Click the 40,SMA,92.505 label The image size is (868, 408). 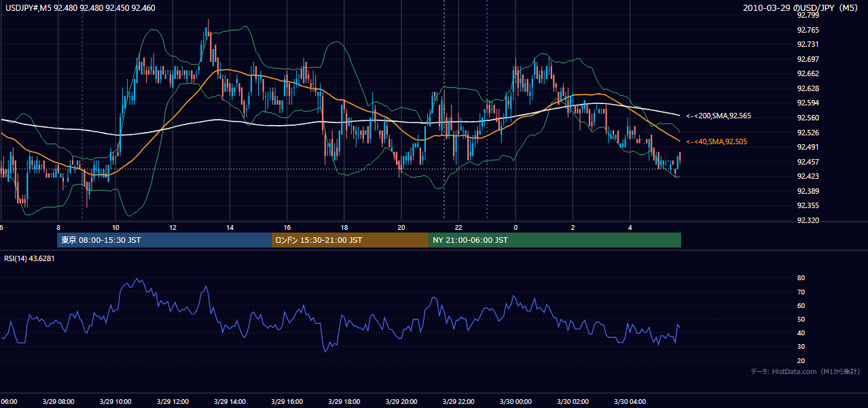pyautogui.click(x=723, y=141)
